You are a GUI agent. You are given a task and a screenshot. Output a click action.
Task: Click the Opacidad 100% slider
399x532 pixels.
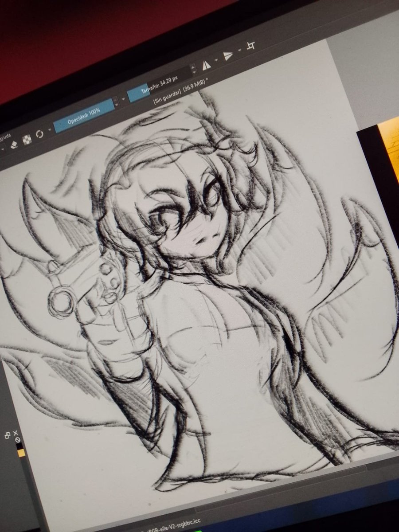84,116
